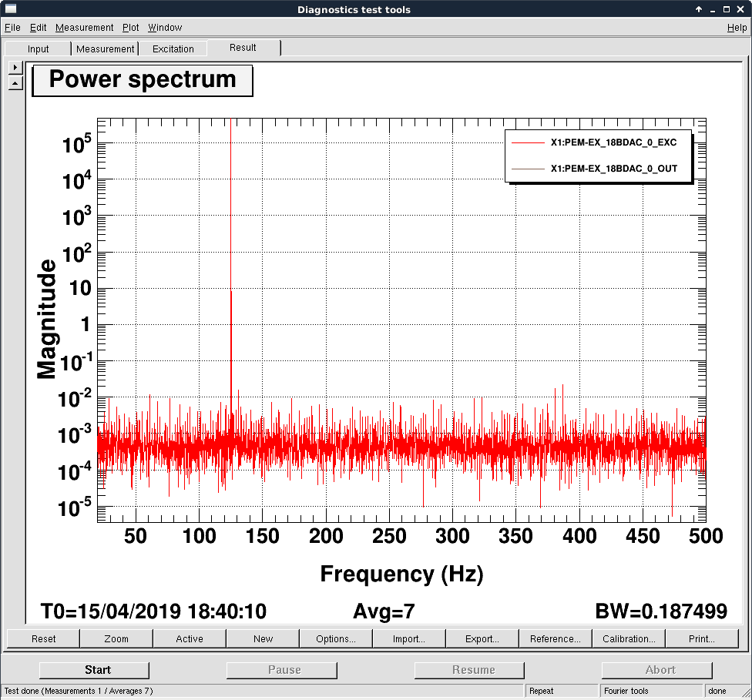Switch to the Excitation tab
This screenshot has height=700, width=752.
coord(173,49)
